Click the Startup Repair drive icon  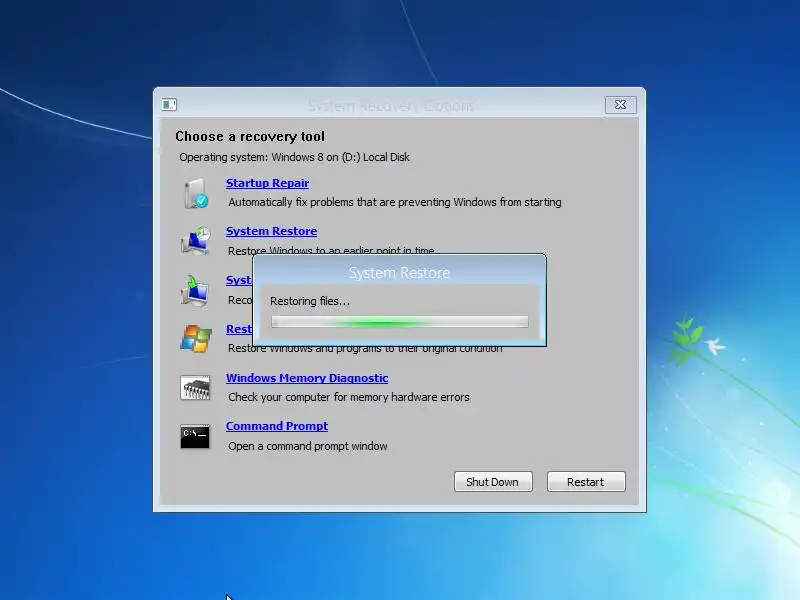tap(196, 193)
